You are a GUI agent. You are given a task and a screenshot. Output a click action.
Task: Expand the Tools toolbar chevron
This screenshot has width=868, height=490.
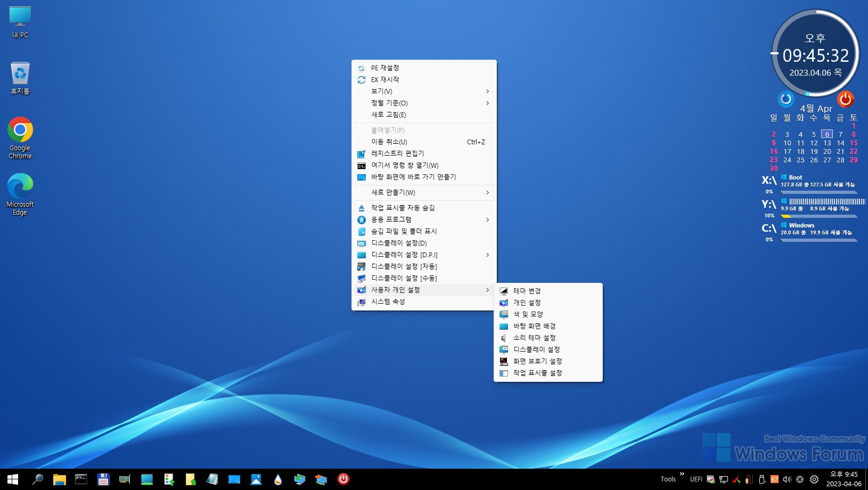point(682,473)
